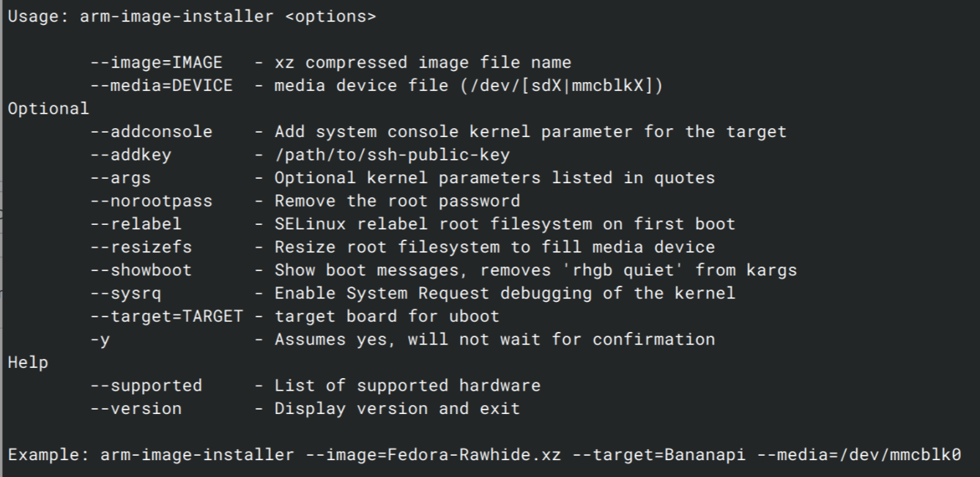Click the --showboot option

click(141, 270)
